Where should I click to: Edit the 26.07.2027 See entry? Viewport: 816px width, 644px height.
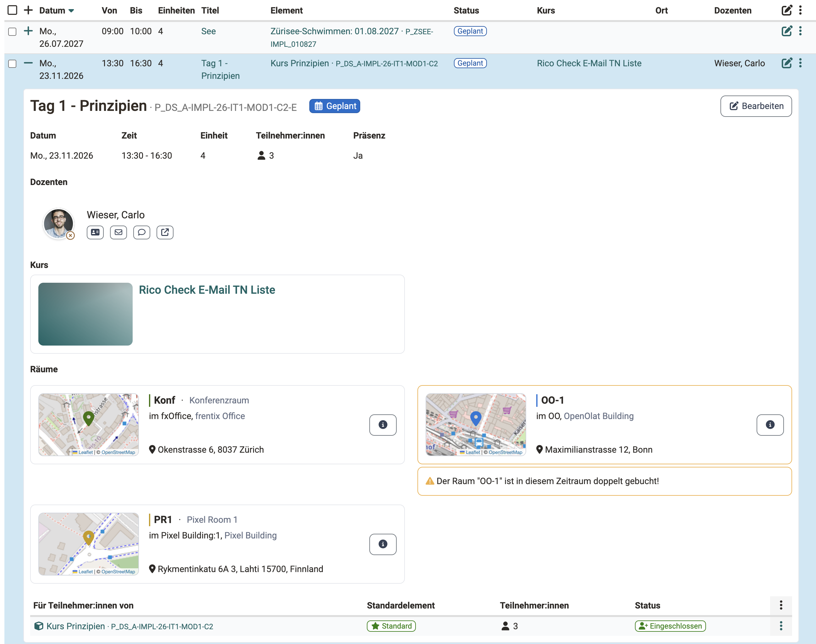click(x=786, y=31)
